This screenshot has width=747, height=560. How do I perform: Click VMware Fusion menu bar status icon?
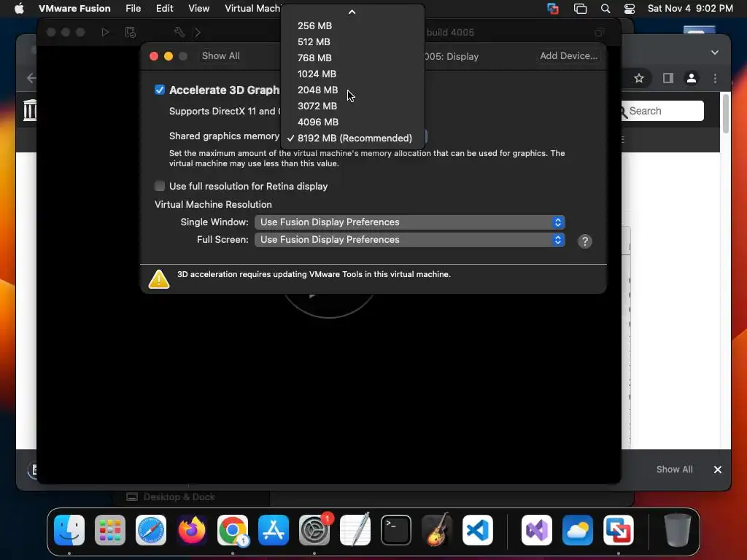(x=553, y=9)
